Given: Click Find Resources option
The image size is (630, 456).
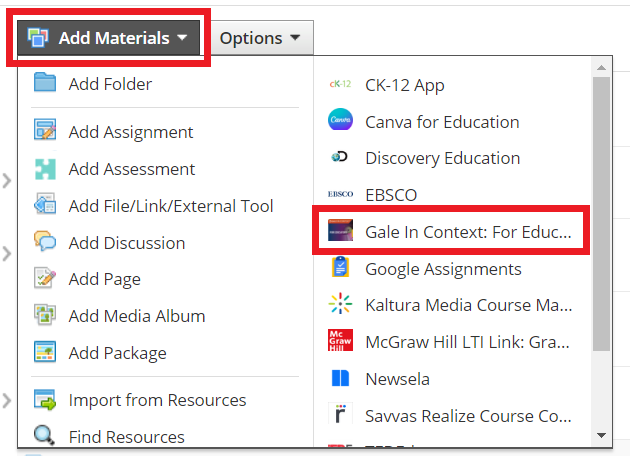Looking at the screenshot, I should 126,437.
